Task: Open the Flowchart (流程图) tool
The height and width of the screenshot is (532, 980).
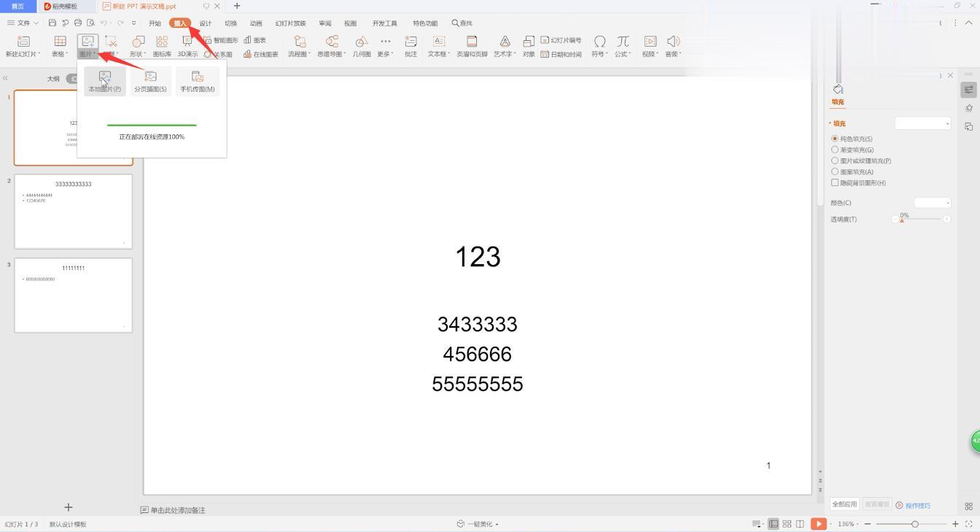Action: (x=299, y=46)
